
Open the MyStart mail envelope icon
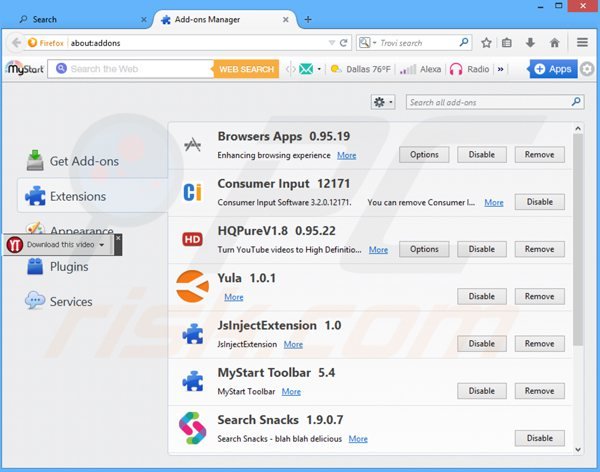pos(306,69)
